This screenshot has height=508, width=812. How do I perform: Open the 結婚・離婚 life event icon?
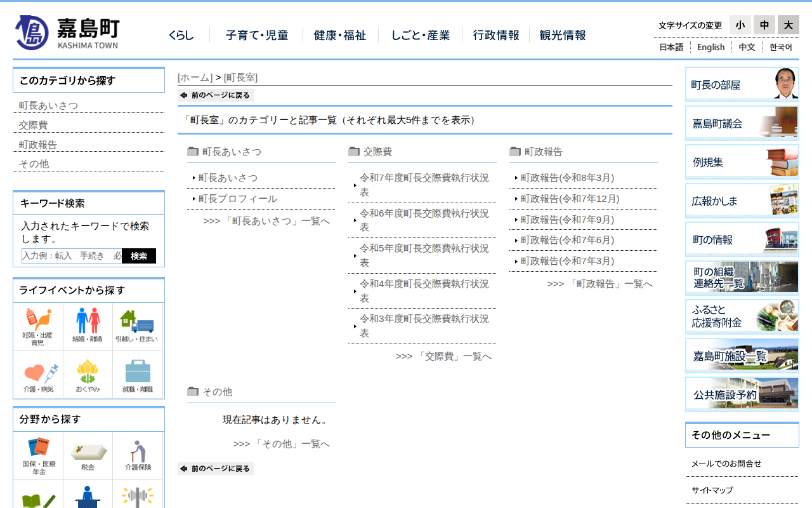coord(88,326)
